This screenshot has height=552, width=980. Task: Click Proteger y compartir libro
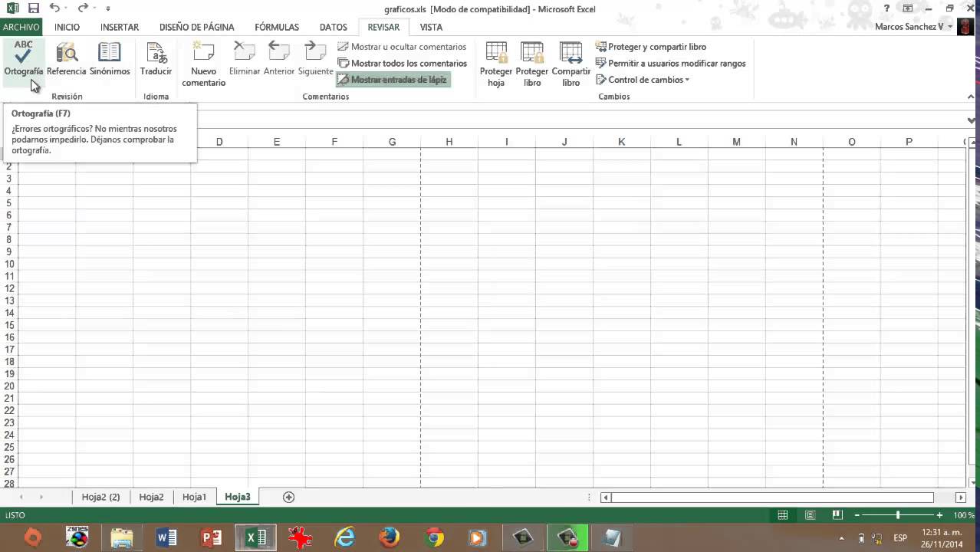coord(650,47)
